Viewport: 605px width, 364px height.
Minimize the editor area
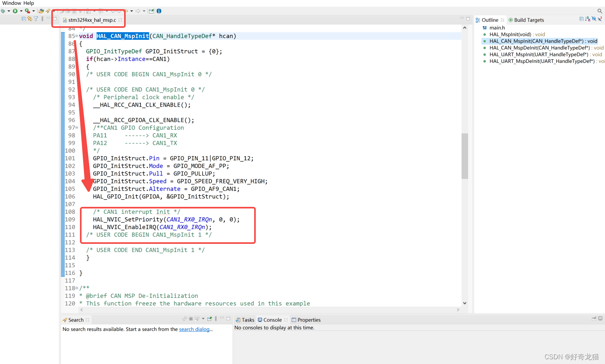462,18
